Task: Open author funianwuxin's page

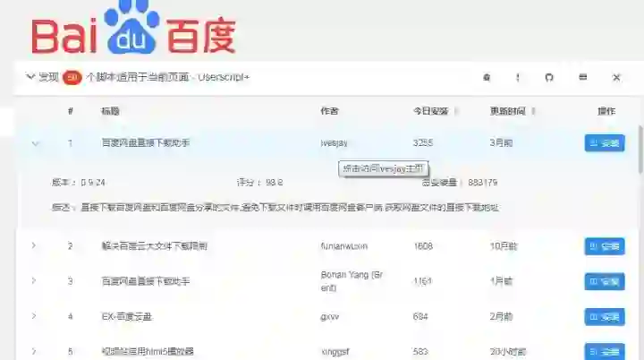Action: tap(343, 246)
